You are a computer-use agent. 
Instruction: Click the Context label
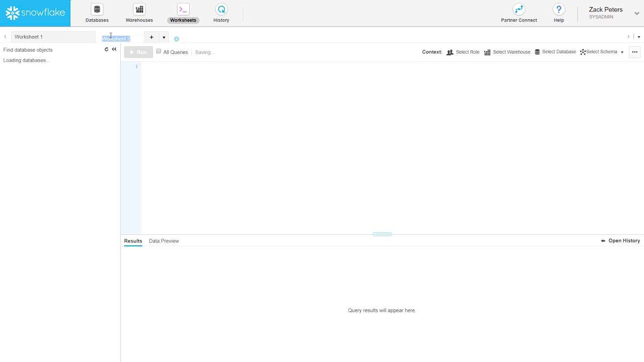432,52
